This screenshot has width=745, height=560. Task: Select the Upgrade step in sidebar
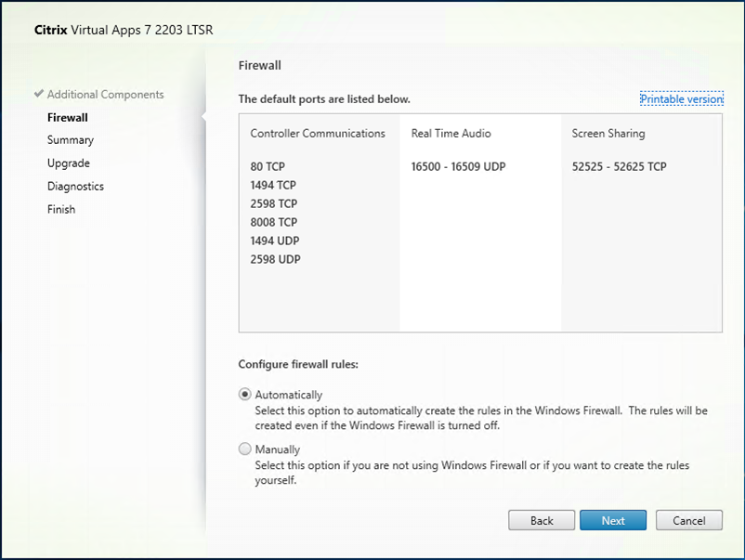pyautogui.click(x=69, y=163)
